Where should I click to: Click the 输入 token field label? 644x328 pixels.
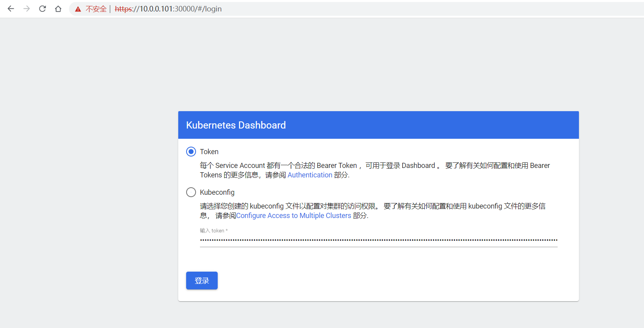point(214,231)
